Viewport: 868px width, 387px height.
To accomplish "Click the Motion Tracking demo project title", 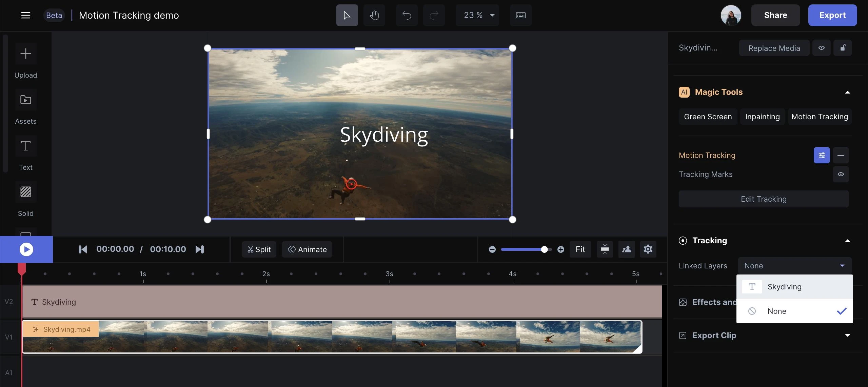I will click(x=129, y=15).
